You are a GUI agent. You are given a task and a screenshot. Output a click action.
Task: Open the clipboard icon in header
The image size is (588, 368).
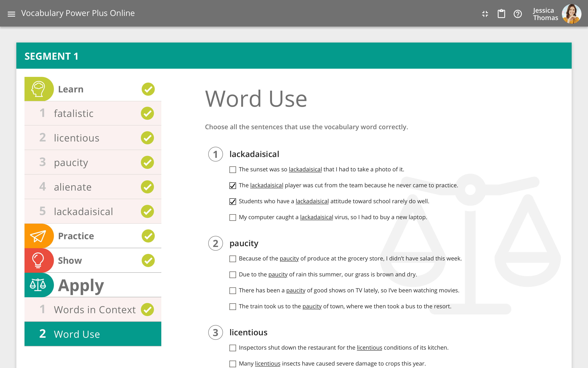tap(501, 14)
